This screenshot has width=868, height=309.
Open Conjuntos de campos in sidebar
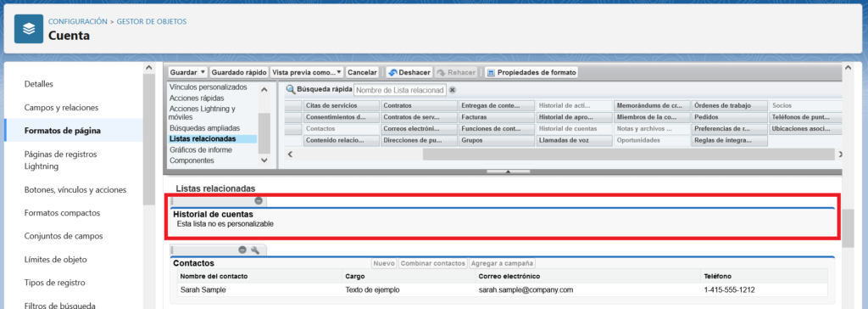[64, 236]
